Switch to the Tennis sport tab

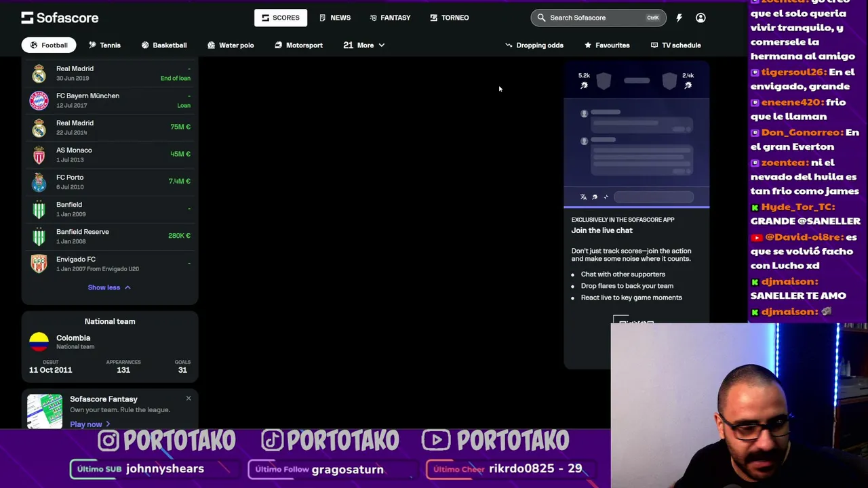(x=104, y=45)
